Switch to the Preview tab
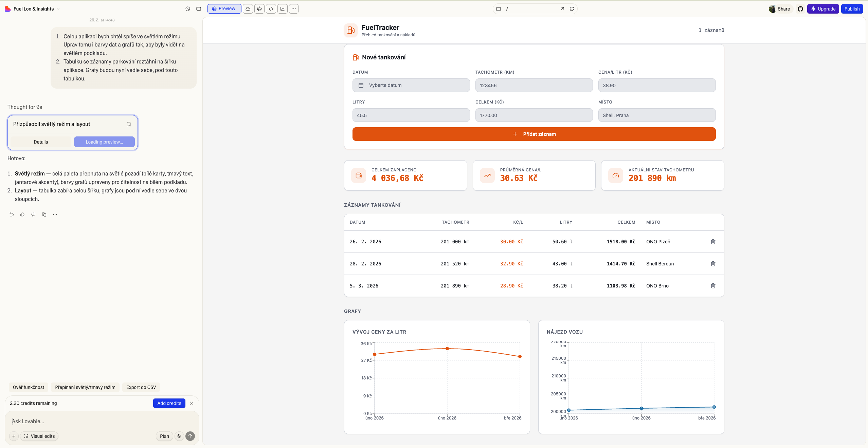The height and width of the screenshot is (448, 868). (224, 9)
